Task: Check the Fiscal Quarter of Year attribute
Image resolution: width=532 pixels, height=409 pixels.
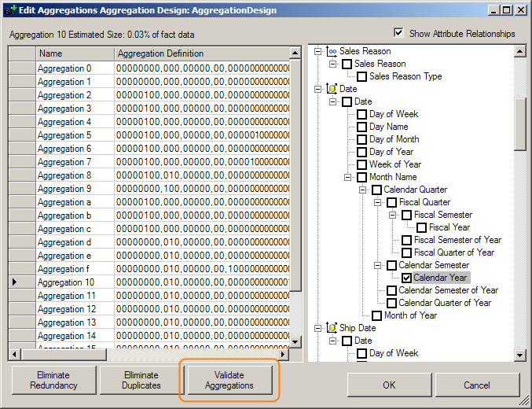Action: (406, 252)
